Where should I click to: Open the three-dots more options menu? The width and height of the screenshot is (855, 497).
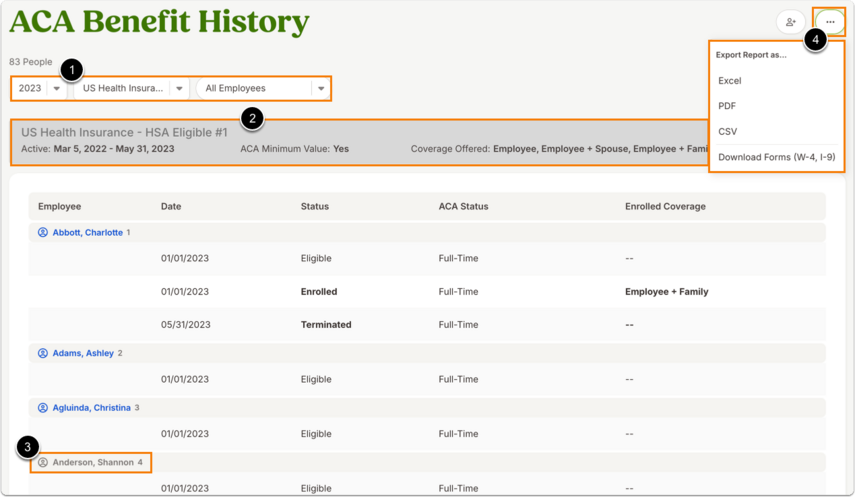pyautogui.click(x=830, y=22)
